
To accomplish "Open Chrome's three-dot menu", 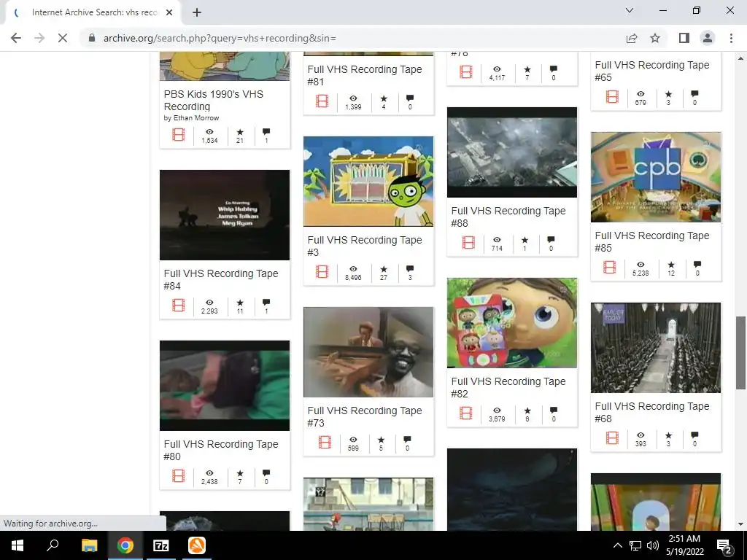I will (731, 38).
